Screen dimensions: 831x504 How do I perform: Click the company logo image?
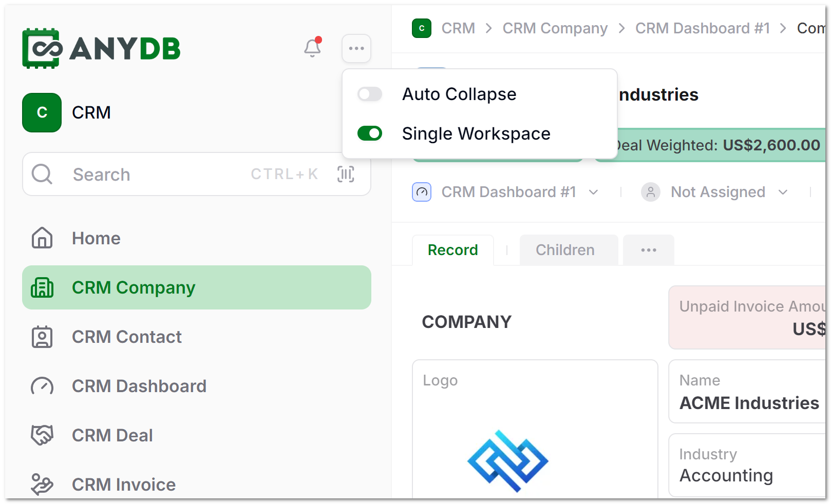coord(508,461)
